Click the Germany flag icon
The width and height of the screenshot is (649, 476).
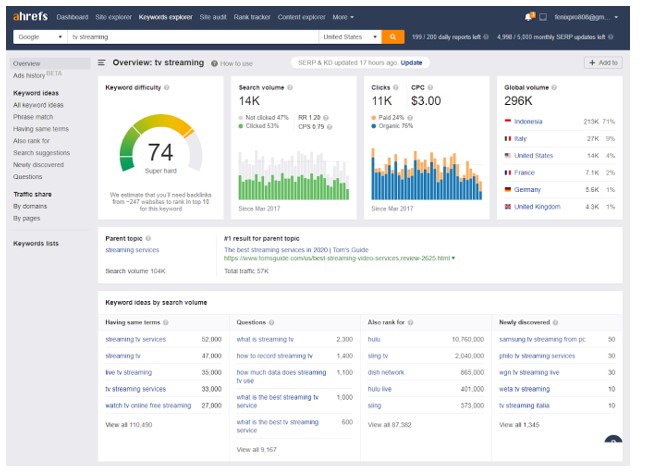pos(508,190)
